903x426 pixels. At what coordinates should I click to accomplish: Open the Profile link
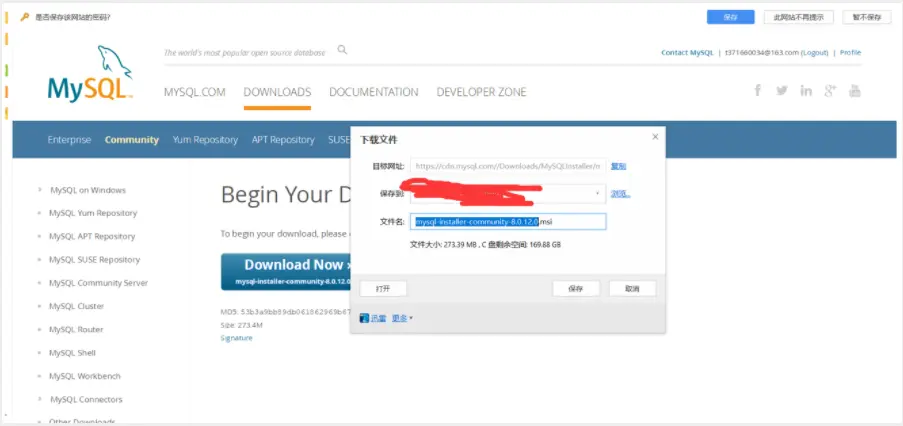click(x=851, y=52)
